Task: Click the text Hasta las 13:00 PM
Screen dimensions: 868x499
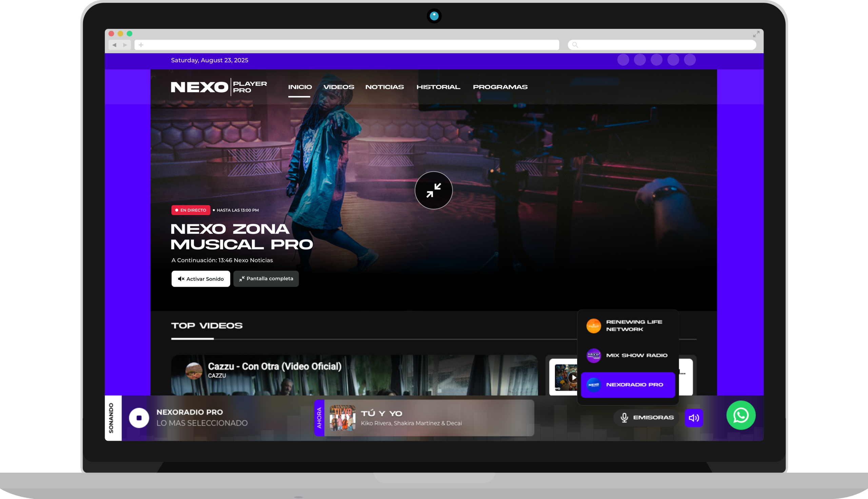Action: (238, 210)
